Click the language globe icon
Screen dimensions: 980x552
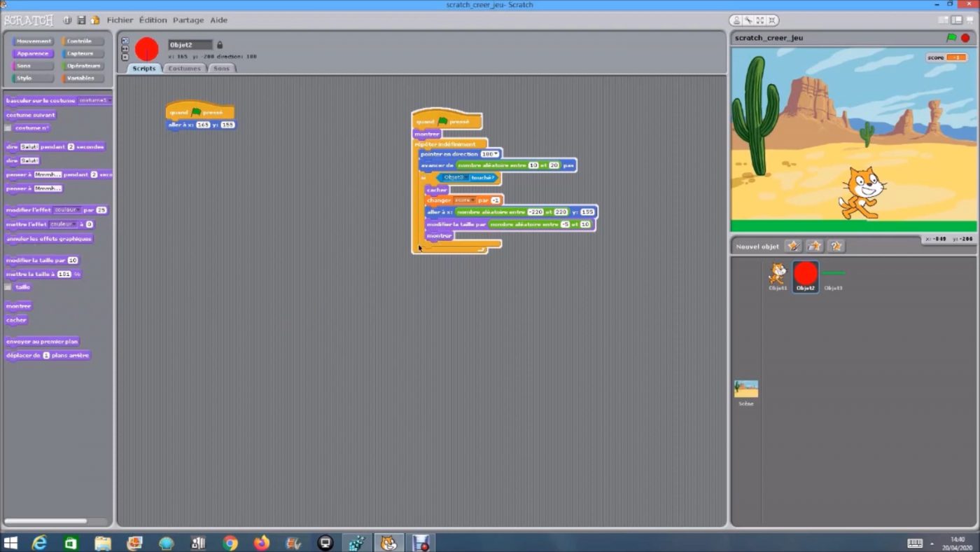coord(67,20)
